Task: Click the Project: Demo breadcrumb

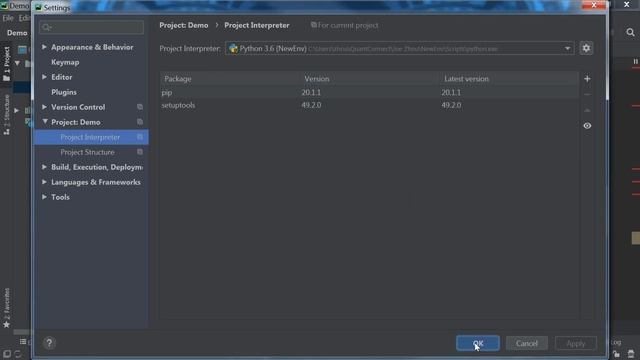Action: click(x=184, y=25)
